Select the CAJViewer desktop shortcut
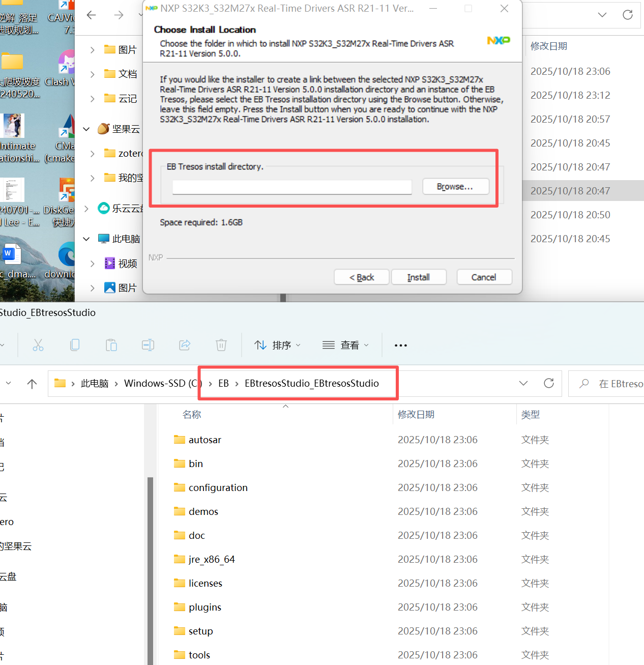Screen dimensions: 644x665 click(62, 16)
